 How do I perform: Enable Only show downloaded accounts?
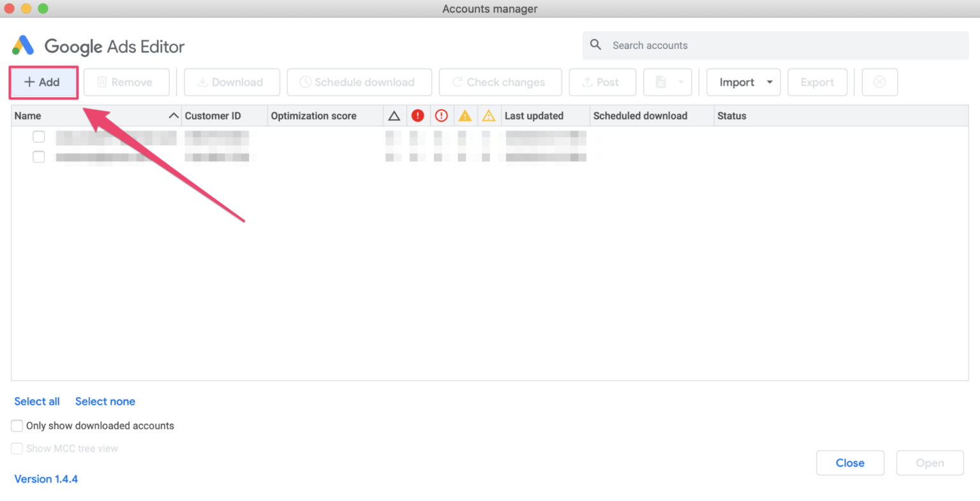point(17,425)
